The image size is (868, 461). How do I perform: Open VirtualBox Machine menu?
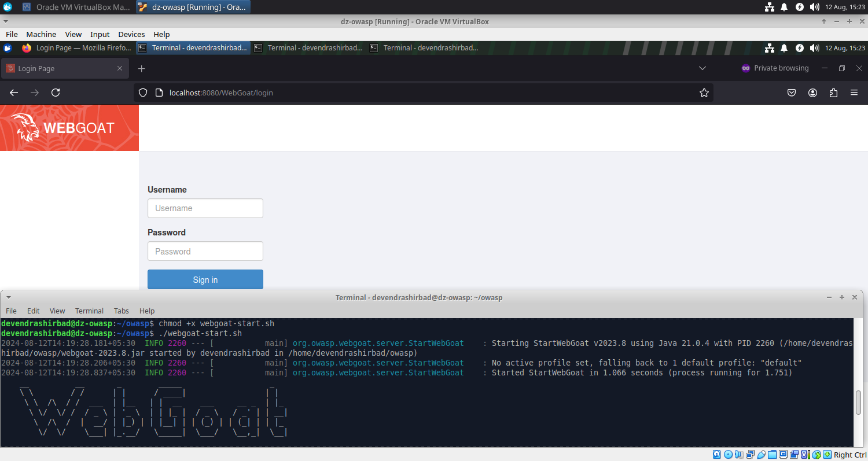coord(41,34)
